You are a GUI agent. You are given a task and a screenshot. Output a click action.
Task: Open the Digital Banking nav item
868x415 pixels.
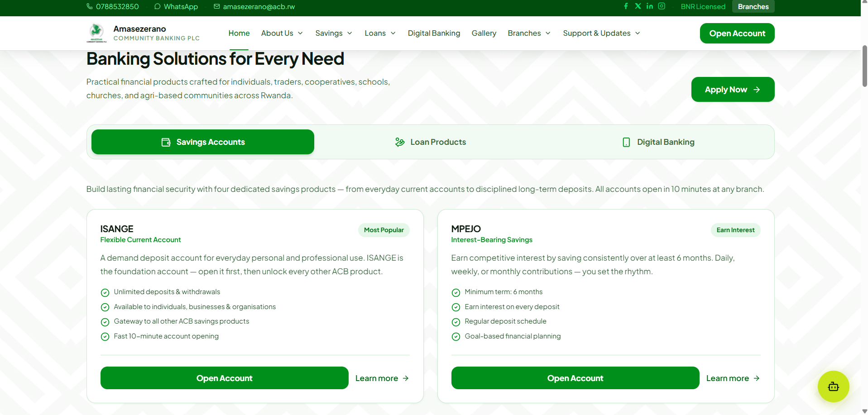[x=434, y=33]
